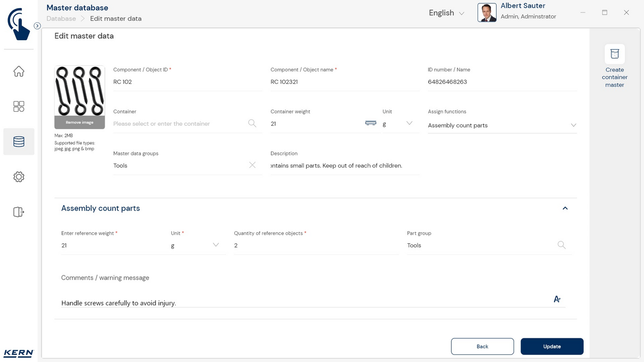Click the Container search magnifier icon
Screen dimensions: 644x362
(252, 123)
